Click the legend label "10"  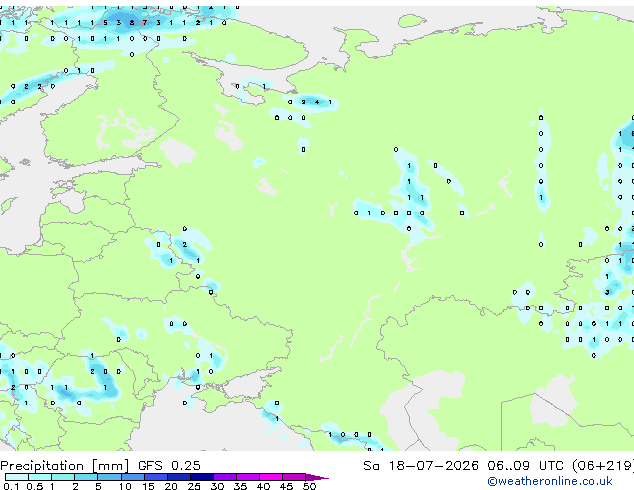[x=125, y=486]
